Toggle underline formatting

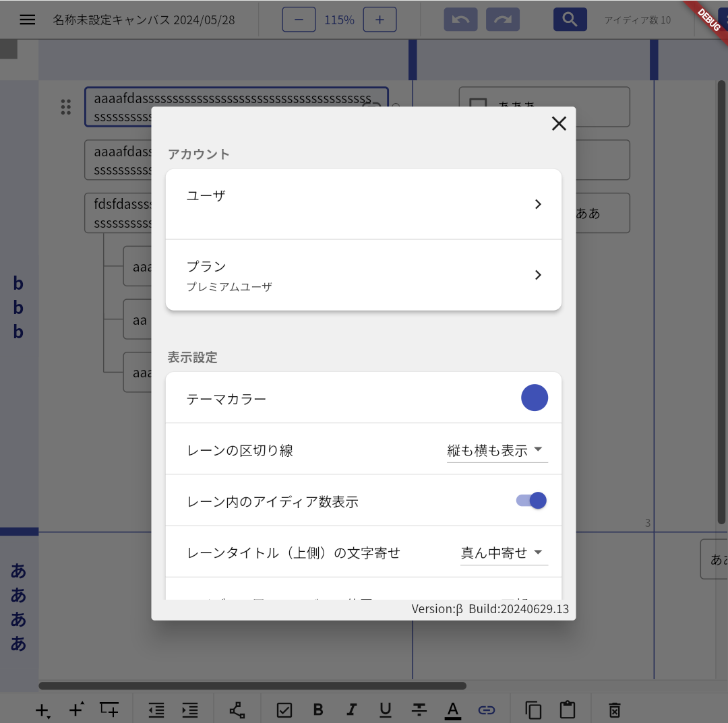pyautogui.click(x=386, y=710)
